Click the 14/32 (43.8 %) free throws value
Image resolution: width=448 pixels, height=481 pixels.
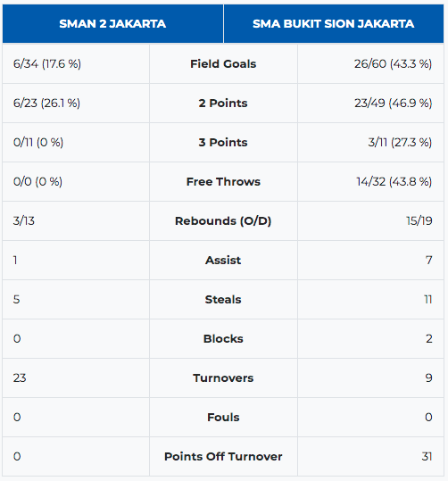tap(394, 182)
